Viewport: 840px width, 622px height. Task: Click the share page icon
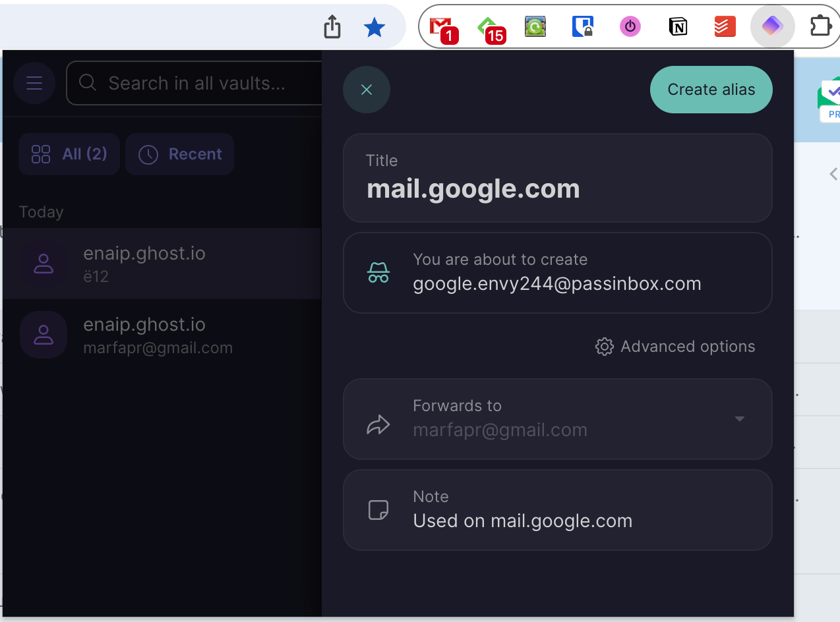332,27
